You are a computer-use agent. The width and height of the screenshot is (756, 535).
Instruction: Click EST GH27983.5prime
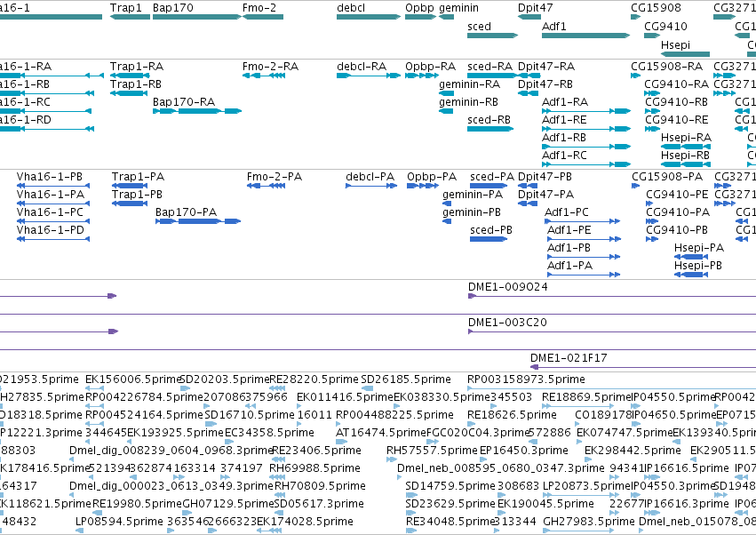pos(578,531)
